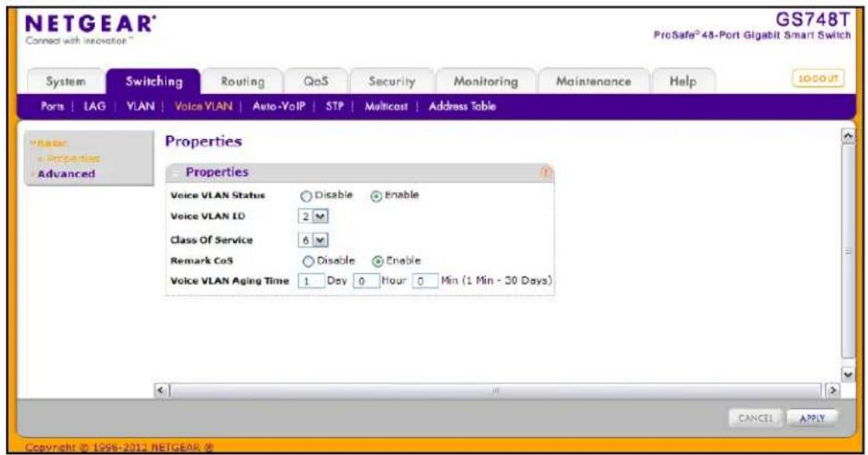The height and width of the screenshot is (455, 868).
Task: Go to Auto-VoIP submenu
Action: 278,106
